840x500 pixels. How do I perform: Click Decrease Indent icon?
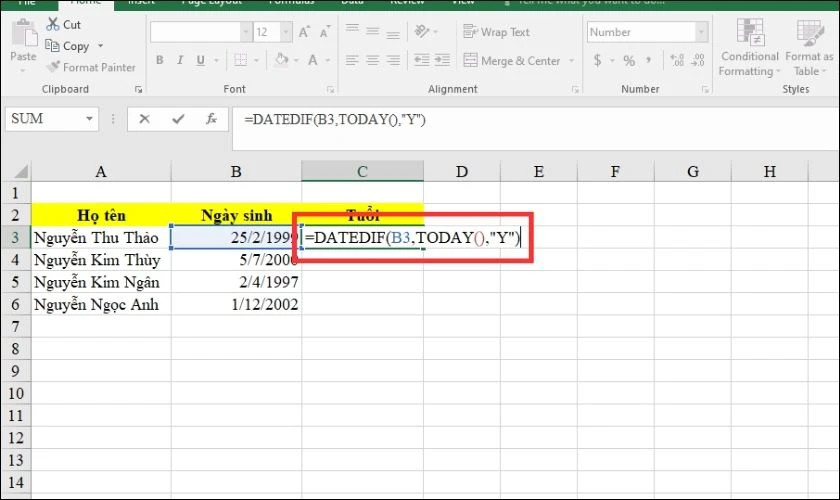click(422, 60)
